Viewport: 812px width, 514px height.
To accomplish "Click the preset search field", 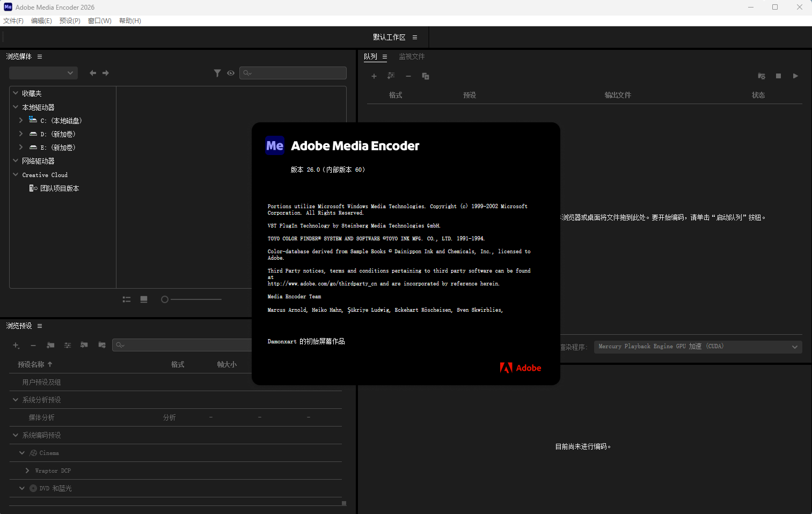I will 182,345.
